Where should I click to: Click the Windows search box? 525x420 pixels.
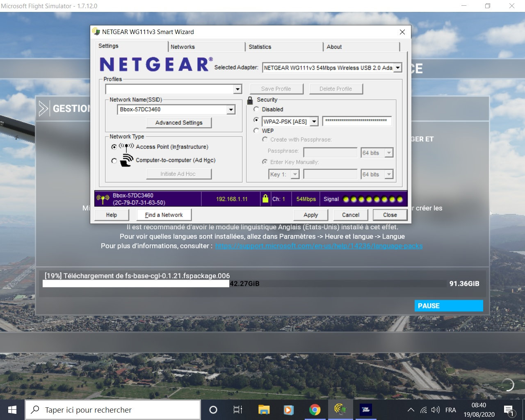pos(112,410)
